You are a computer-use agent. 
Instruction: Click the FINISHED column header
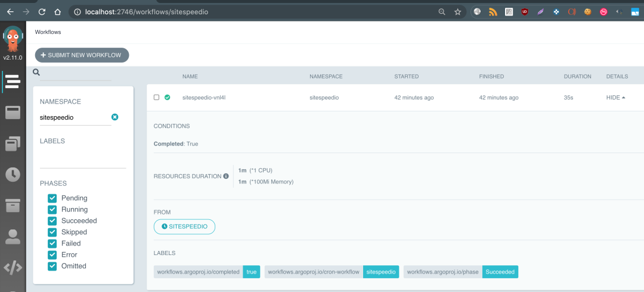pyautogui.click(x=491, y=76)
